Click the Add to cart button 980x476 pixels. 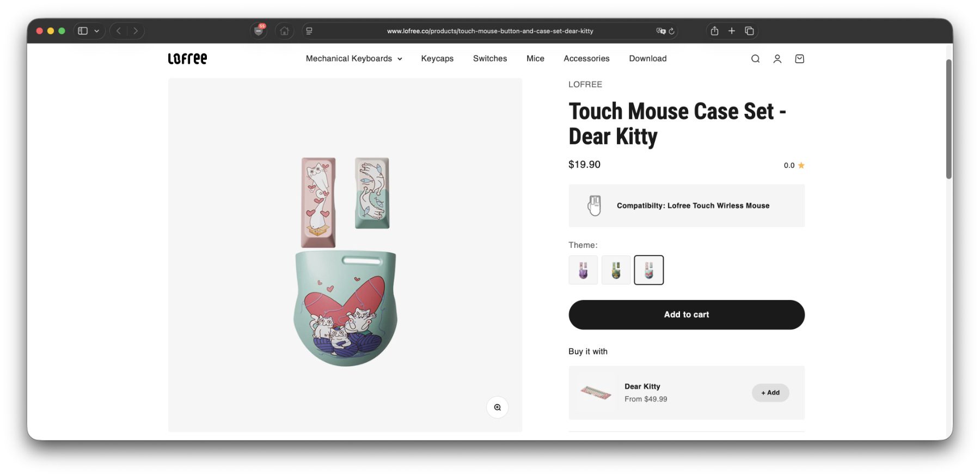[686, 315]
